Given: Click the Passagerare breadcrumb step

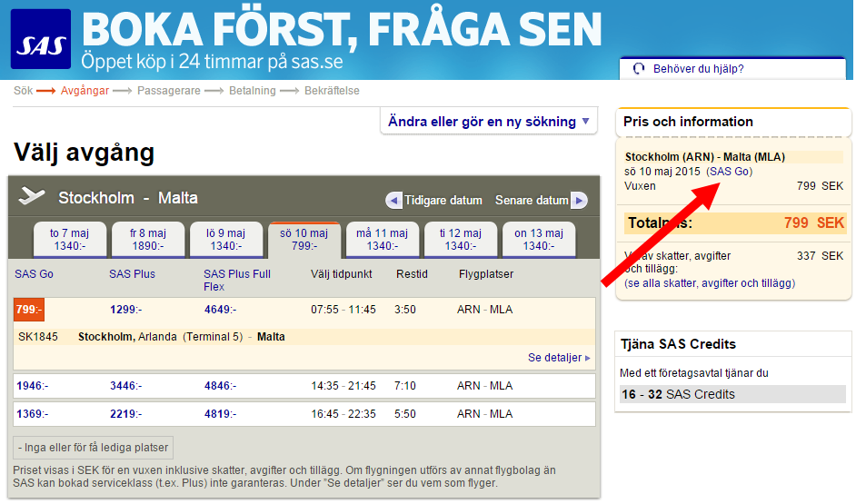Looking at the screenshot, I should coord(169,91).
